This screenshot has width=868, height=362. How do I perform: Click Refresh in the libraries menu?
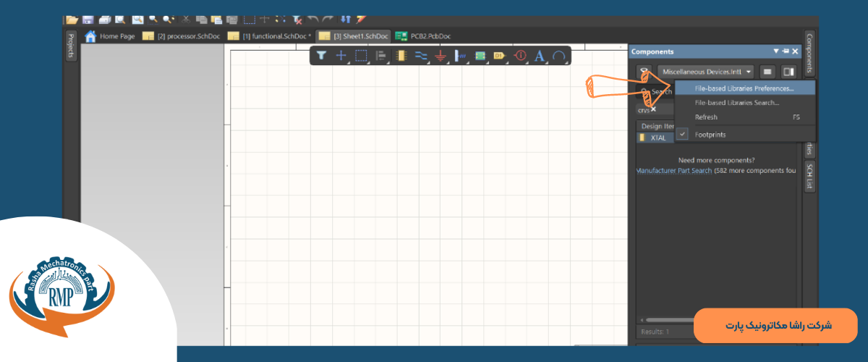[x=706, y=117]
